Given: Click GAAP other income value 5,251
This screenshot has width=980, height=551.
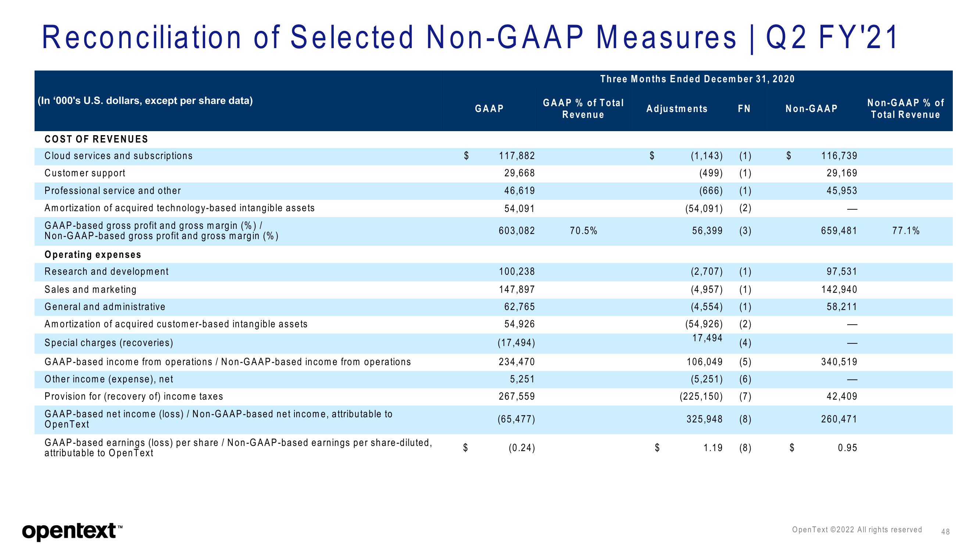Looking at the screenshot, I should pos(522,379).
